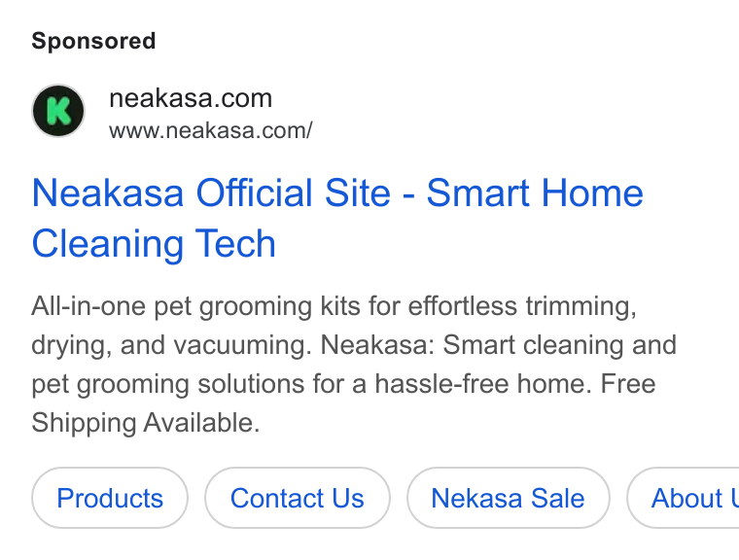739x560 pixels.
Task: Click the dark circular advertiser logo
Action: click(58, 111)
